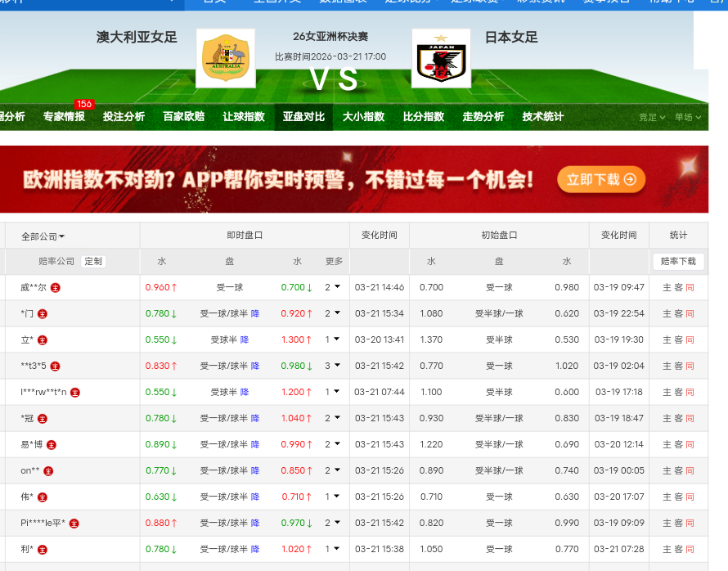Click 同 stat filter in 易*博 row

[x=690, y=445]
